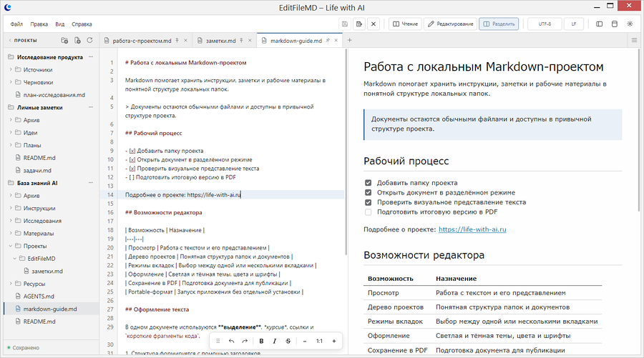The image size is (644, 358).
Task: Open the Вид menu
Action: (x=60, y=24)
